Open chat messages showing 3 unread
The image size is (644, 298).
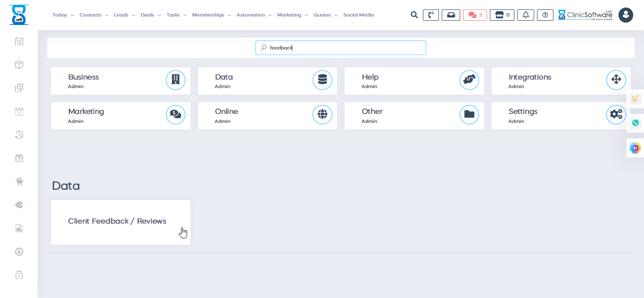coord(475,15)
